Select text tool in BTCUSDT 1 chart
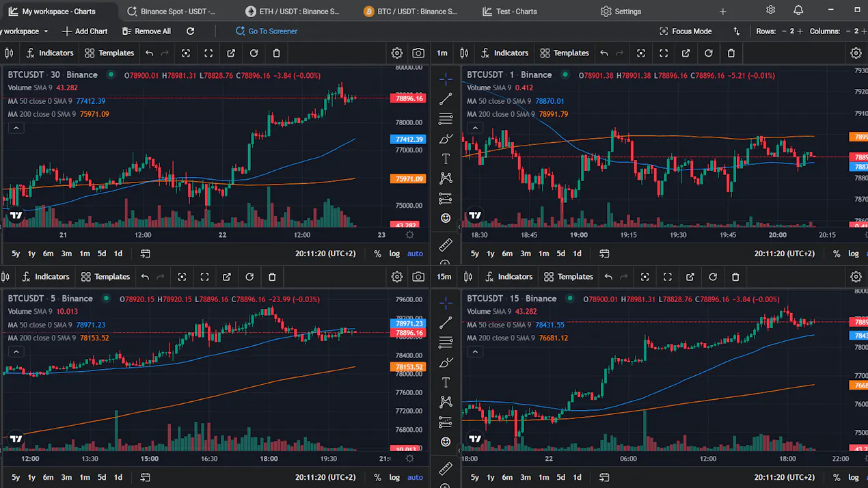This screenshot has width=868, height=488. [446, 159]
